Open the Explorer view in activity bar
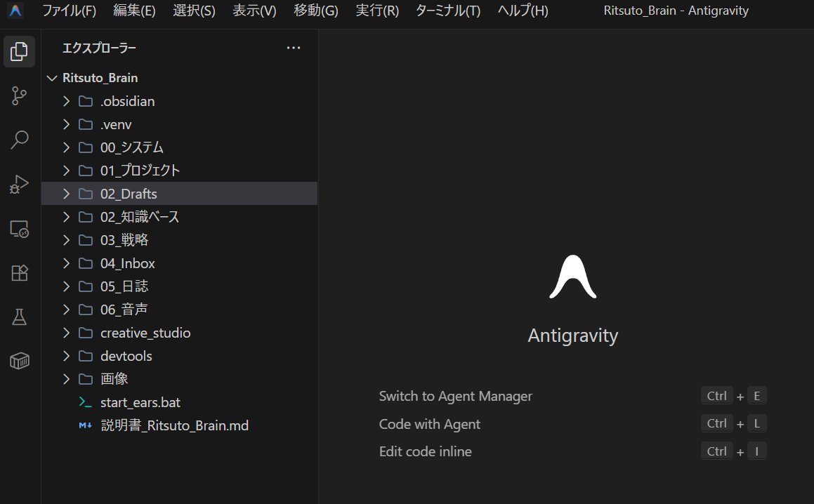The width and height of the screenshot is (814, 504). [19, 51]
